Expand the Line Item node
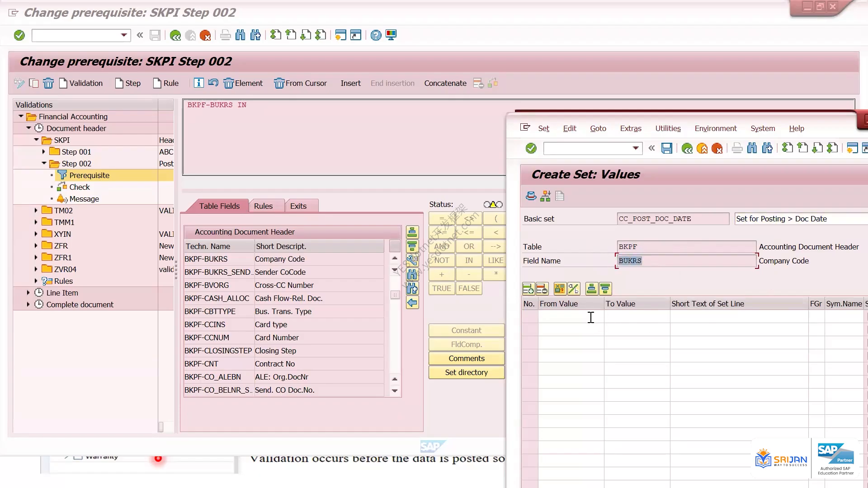 [x=28, y=293]
